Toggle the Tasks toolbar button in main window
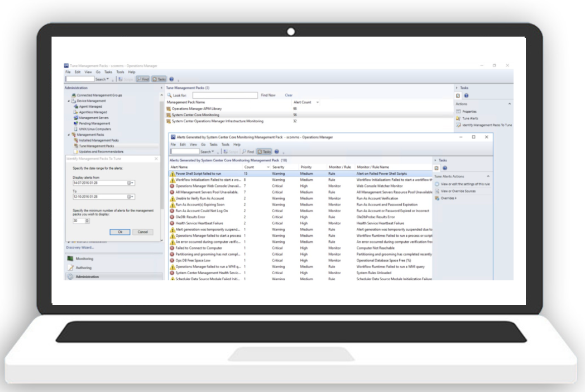Screen dimensions: 585x392 [x=159, y=79]
